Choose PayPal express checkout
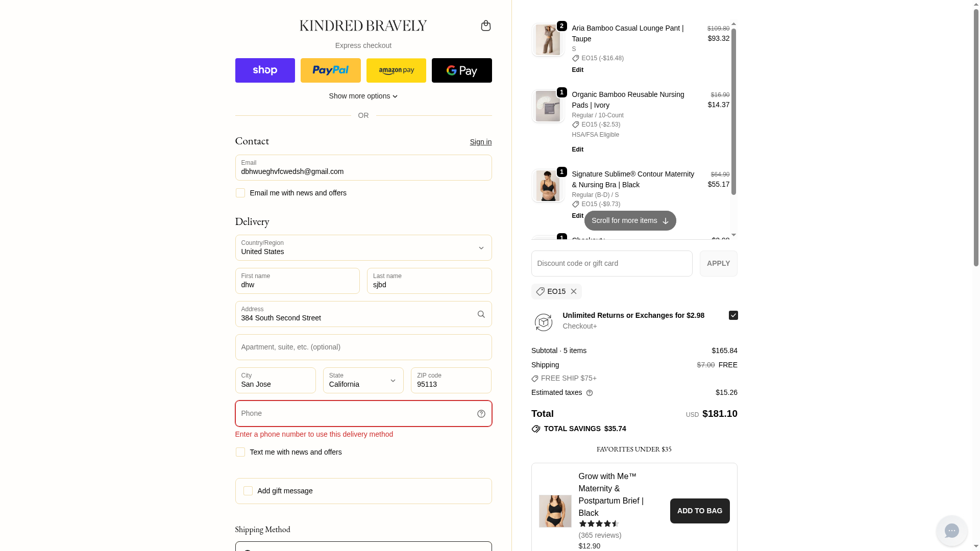Image resolution: width=980 pixels, height=551 pixels. [x=330, y=70]
